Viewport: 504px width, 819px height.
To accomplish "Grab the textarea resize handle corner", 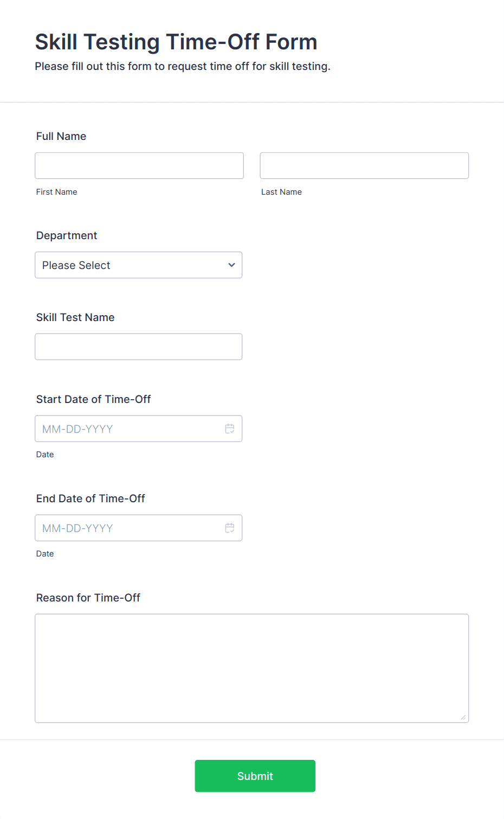I will point(463,717).
